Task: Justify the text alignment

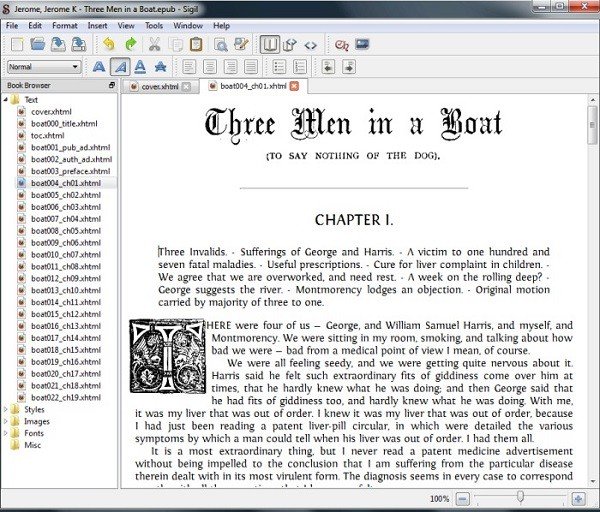Action: 251,67
